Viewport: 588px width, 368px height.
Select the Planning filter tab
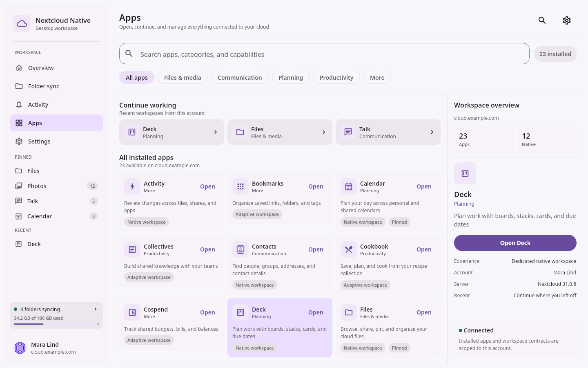(x=291, y=78)
